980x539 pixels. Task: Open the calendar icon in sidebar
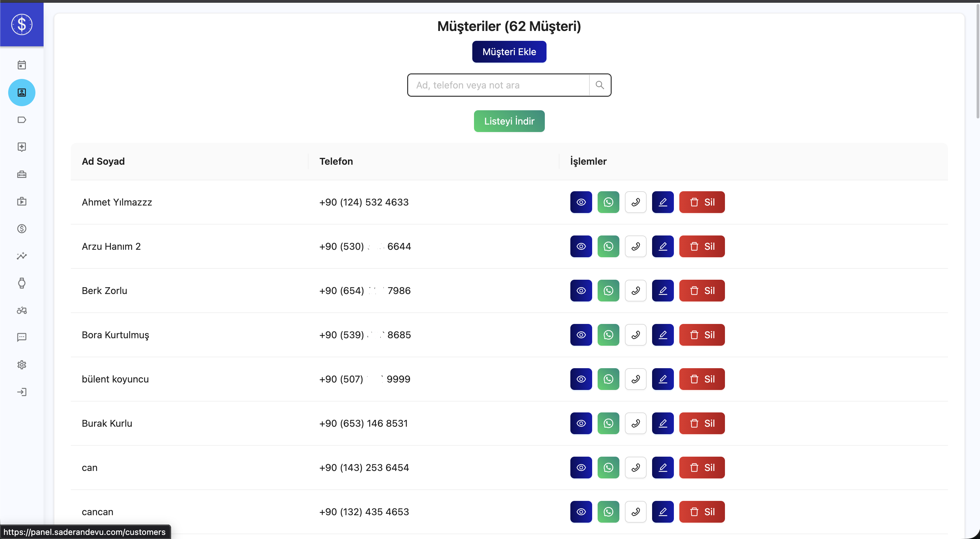pos(22,65)
